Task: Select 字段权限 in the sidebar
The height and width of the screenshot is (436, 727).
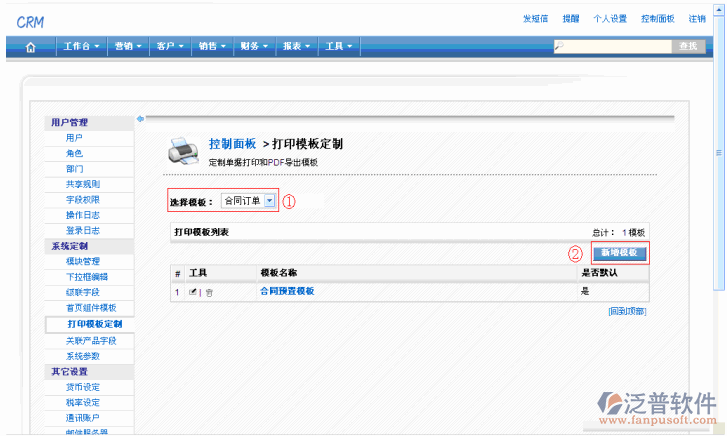Action: pyautogui.click(x=82, y=199)
